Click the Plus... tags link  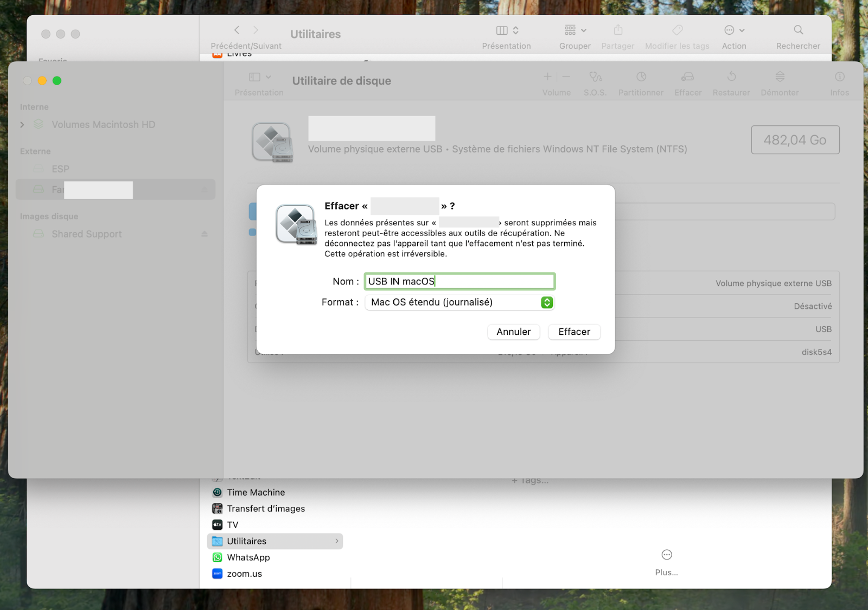pyautogui.click(x=666, y=561)
